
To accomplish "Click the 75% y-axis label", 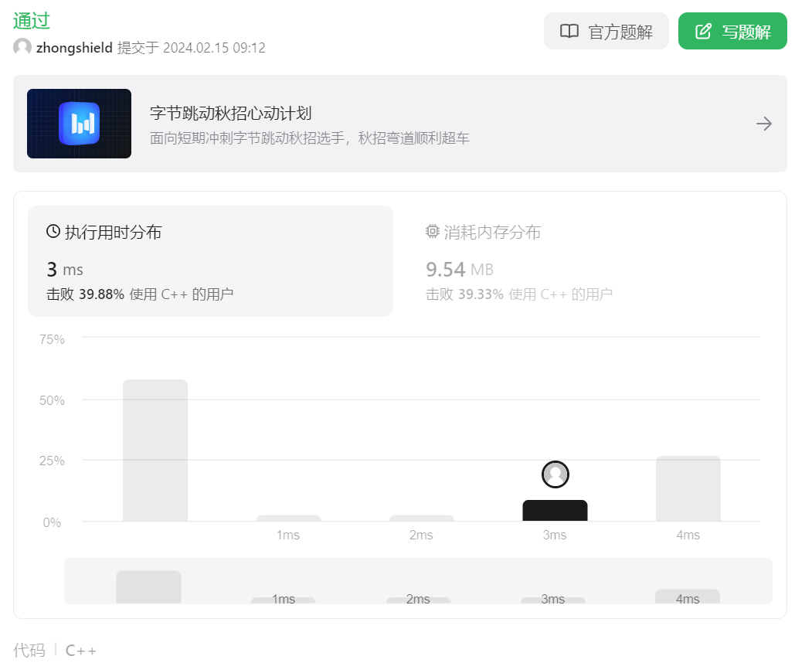I will tap(52, 339).
